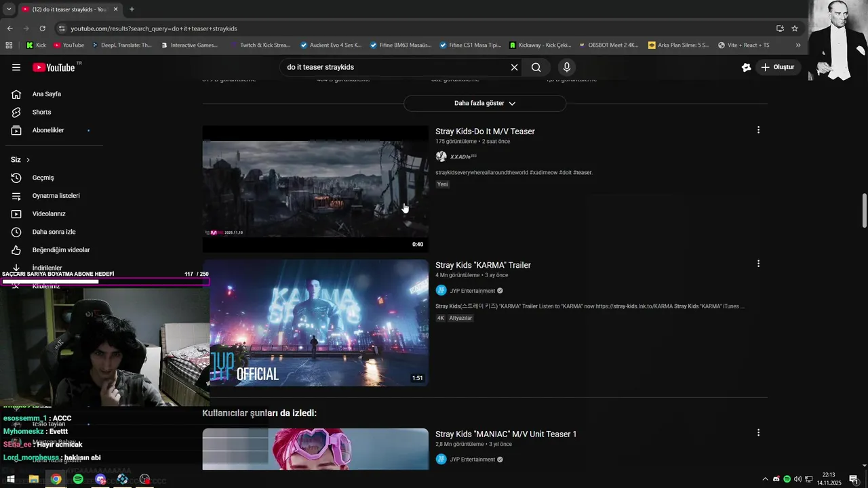This screenshot has height=488, width=868.
Task: Click the browser address bar URL
Action: 154,28
